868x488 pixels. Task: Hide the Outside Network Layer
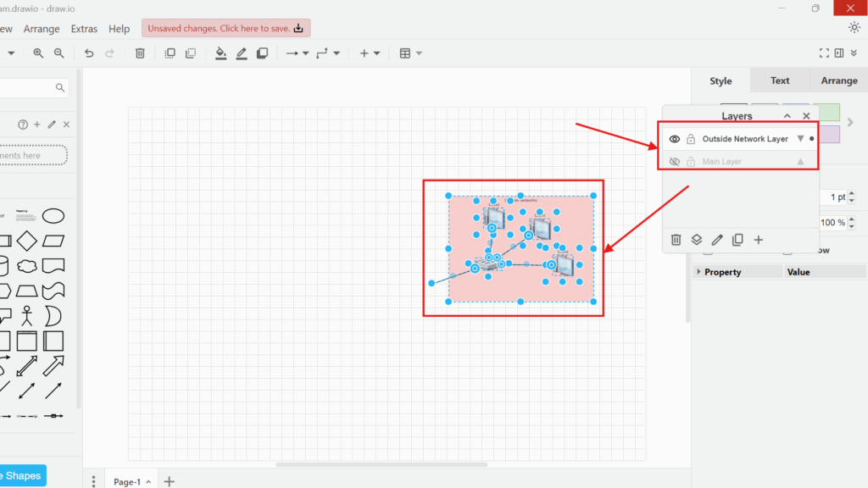(674, 139)
